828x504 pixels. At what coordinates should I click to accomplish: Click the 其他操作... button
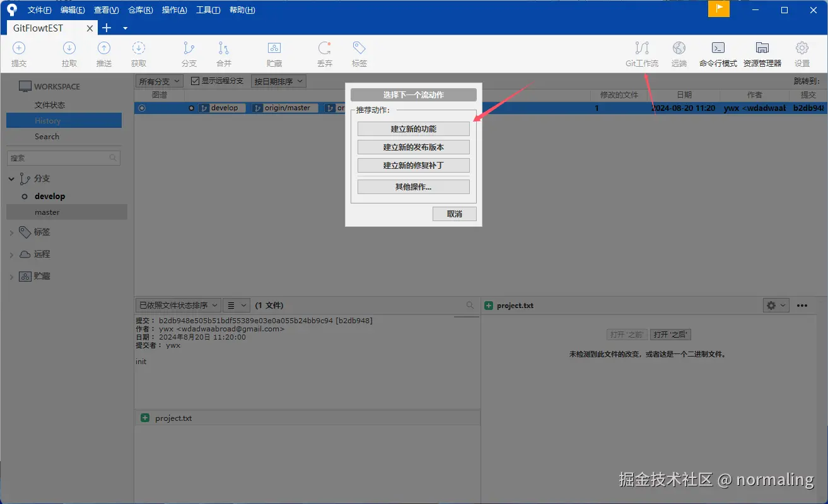click(414, 186)
